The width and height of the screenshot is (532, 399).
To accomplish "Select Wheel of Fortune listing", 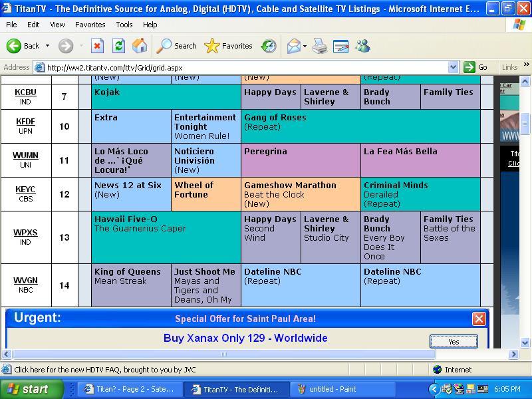I will pos(206,194).
